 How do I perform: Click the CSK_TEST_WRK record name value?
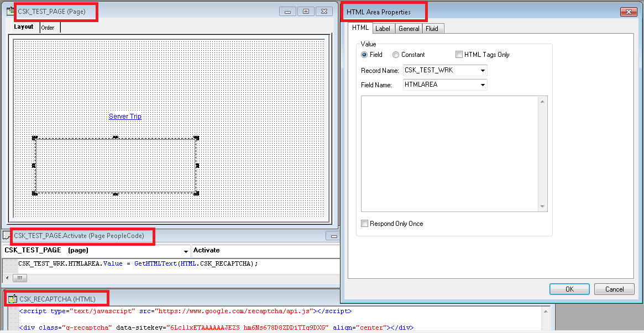click(429, 71)
